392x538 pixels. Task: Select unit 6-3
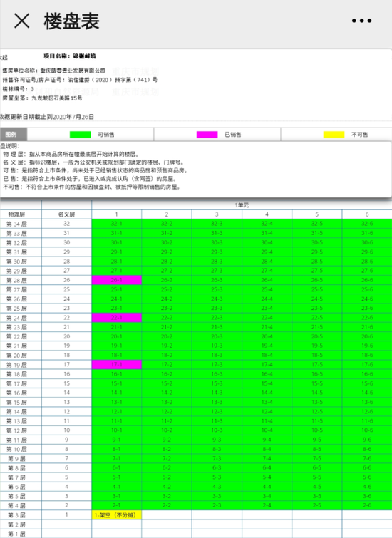[x=217, y=467]
